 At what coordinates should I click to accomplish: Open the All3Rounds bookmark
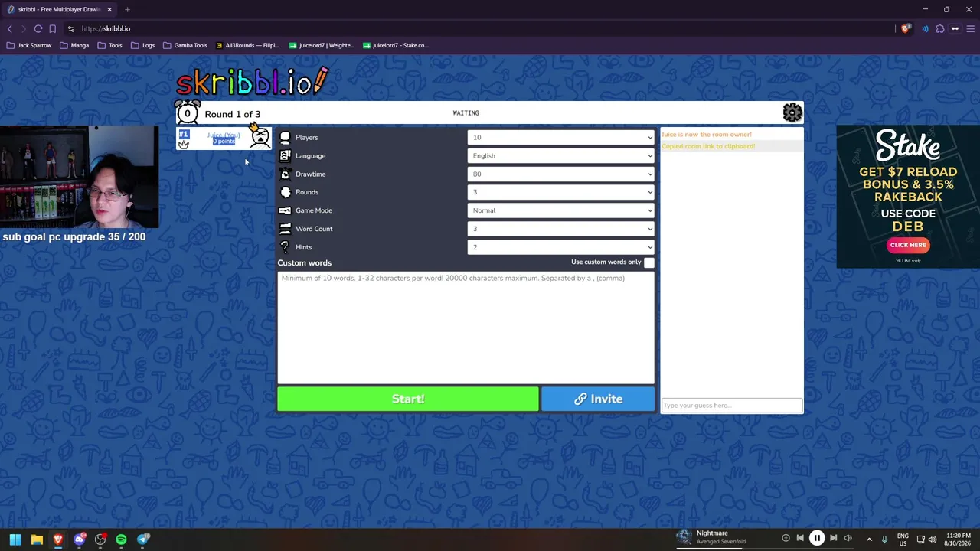[x=247, y=46]
